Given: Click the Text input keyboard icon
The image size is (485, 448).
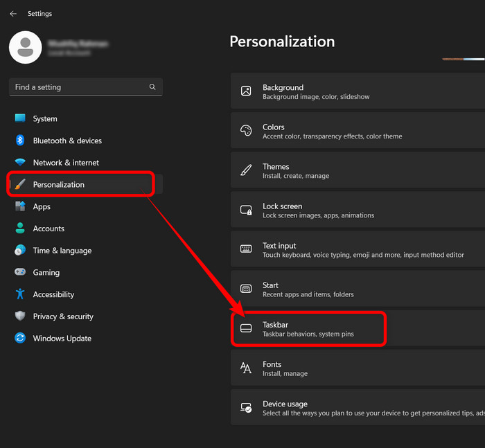Looking at the screenshot, I should point(246,249).
